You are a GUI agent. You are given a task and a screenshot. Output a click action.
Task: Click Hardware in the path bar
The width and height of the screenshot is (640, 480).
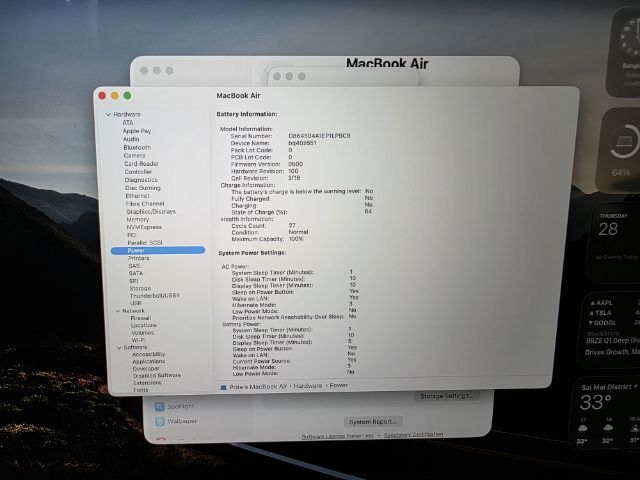[x=308, y=386]
